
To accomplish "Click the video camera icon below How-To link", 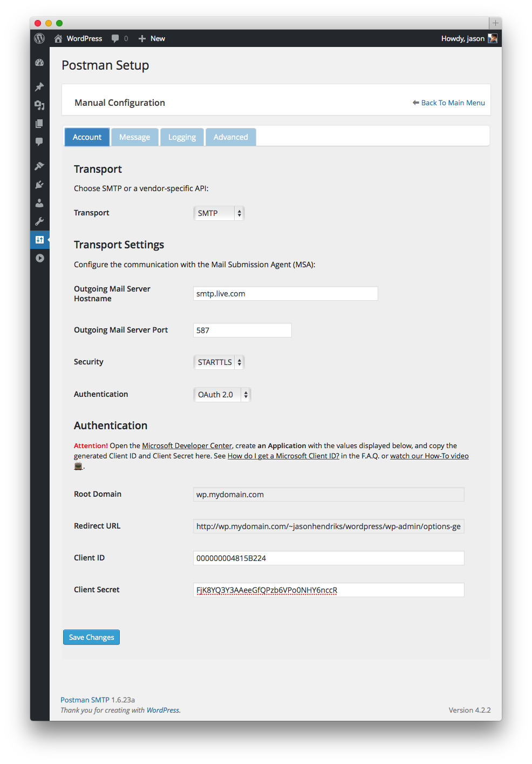I will (78, 466).
